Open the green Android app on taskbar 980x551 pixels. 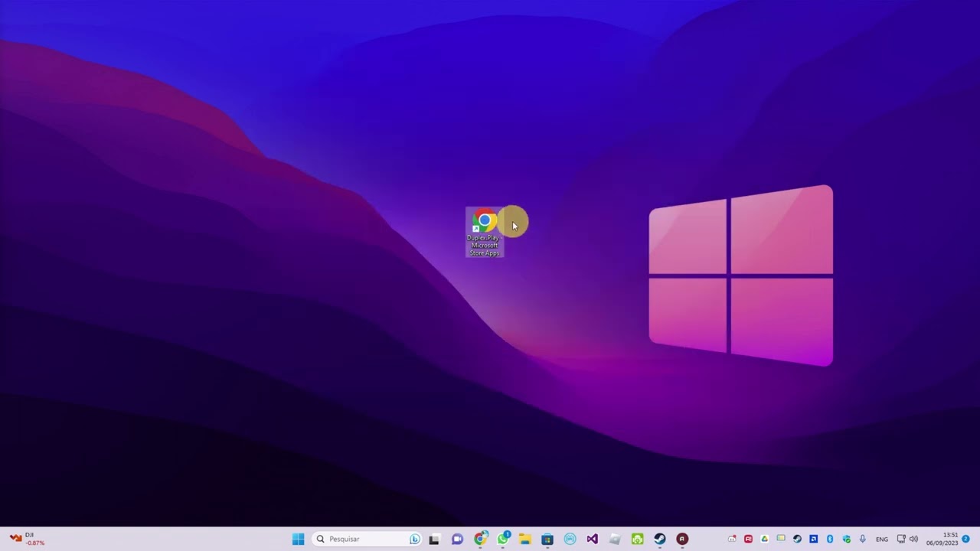coord(637,540)
